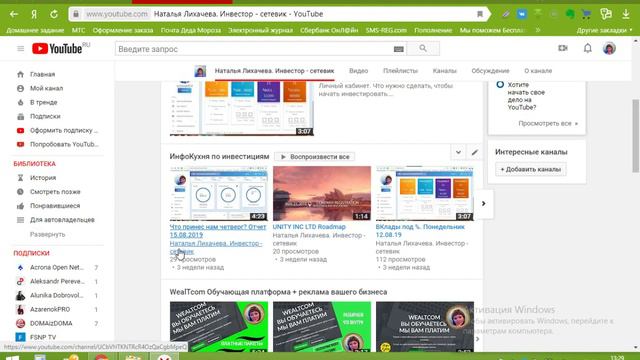Select the Видео channel tab

click(358, 71)
